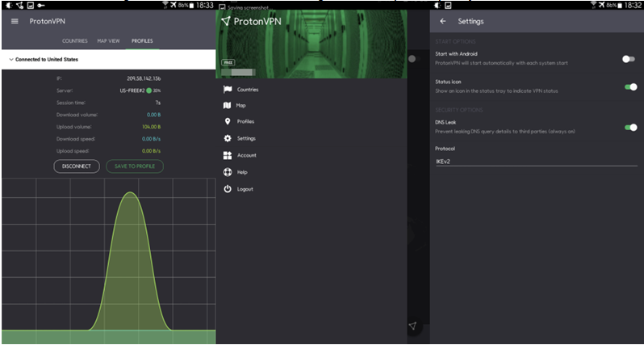Click the Map icon in drawer
The image size is (644, 345).
tap(227, 106)
